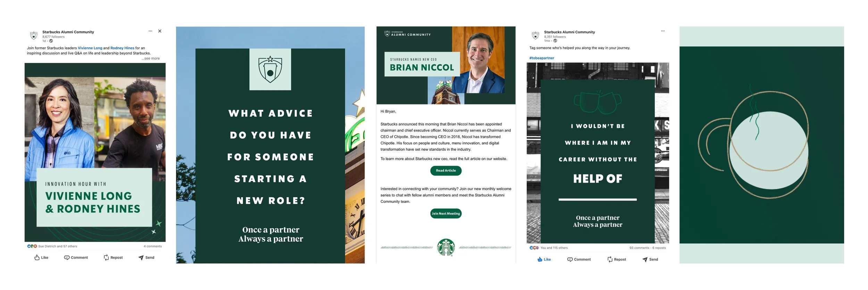Open the 6 reposts link
The height and width of the screenshot is (290, 868).
coord(659,248)
